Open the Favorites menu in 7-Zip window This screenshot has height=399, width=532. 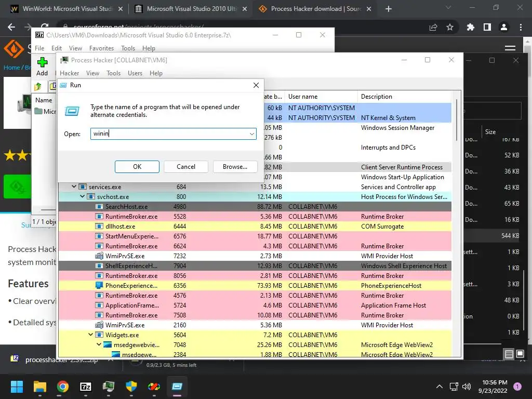click(x=101, y=48)
